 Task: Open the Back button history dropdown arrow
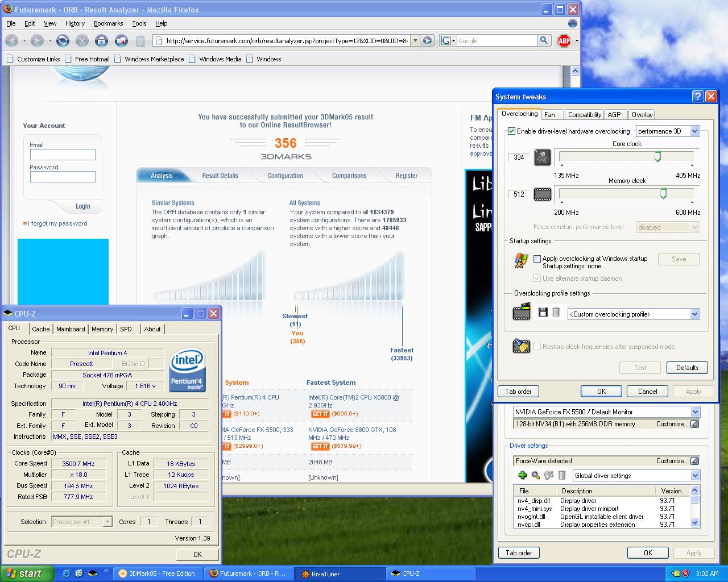click(x=24, y=40)
